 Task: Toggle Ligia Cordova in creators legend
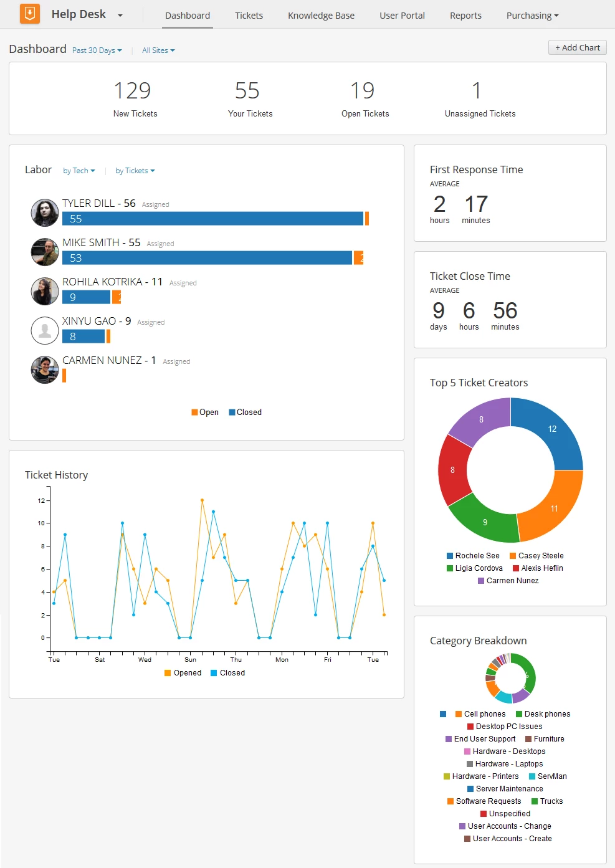pyautogui.click(x=475, y=568)
